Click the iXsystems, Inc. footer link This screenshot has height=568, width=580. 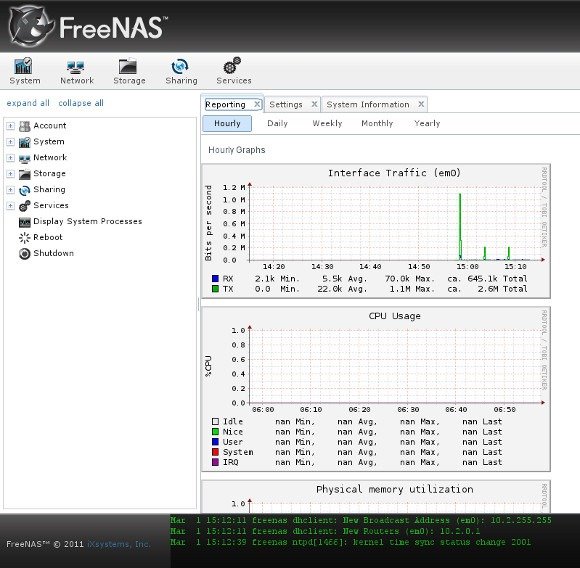pyautogui.click(x=119, y=544)
